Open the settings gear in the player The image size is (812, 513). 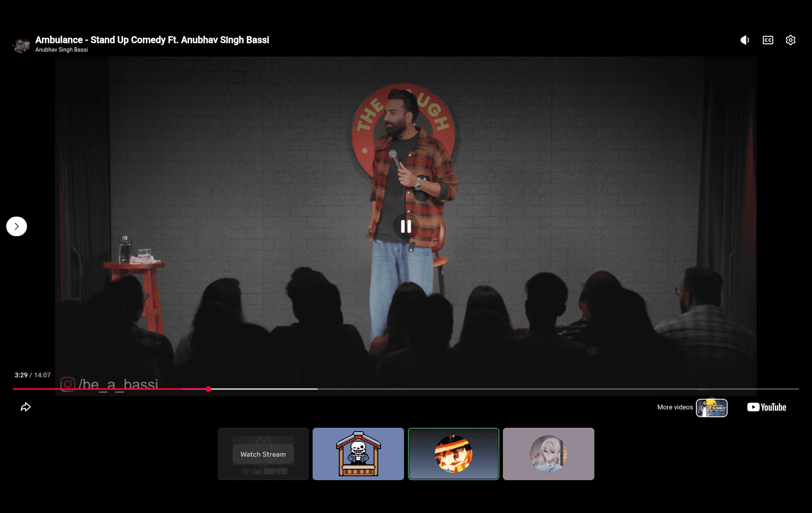coord(791,40)
